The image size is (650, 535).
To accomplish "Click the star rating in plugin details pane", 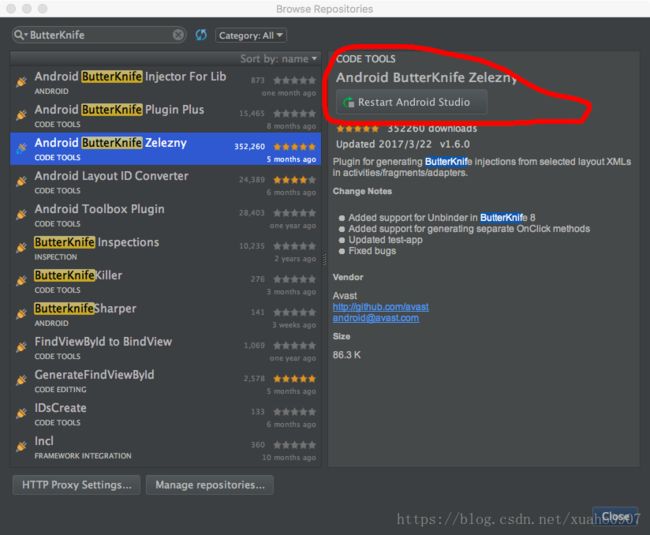I will (358, 128).
